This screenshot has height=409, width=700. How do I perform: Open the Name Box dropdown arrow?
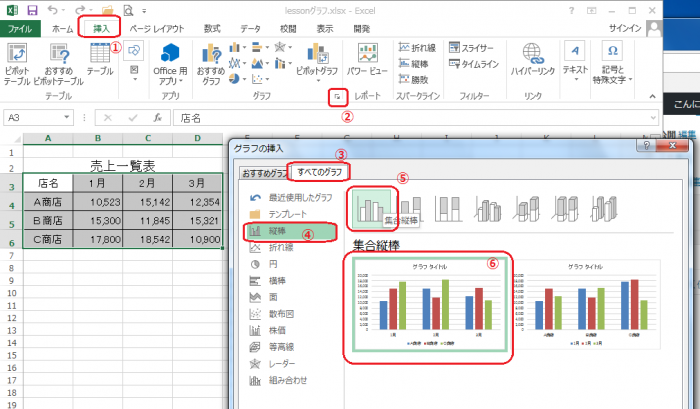[67, 117]
